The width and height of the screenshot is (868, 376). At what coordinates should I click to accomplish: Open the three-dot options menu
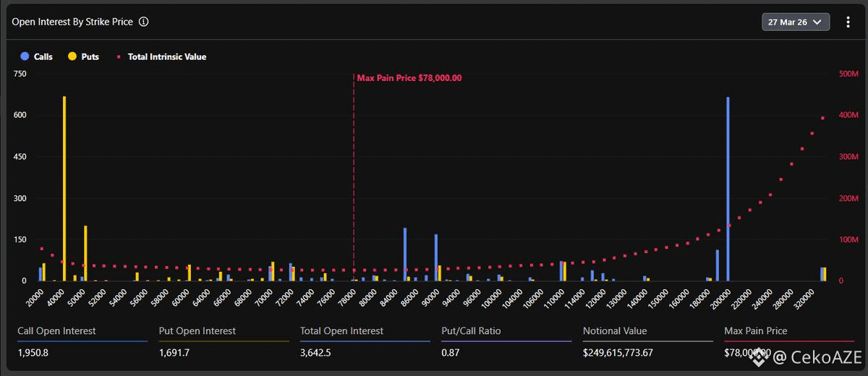[x=848, y=22]
